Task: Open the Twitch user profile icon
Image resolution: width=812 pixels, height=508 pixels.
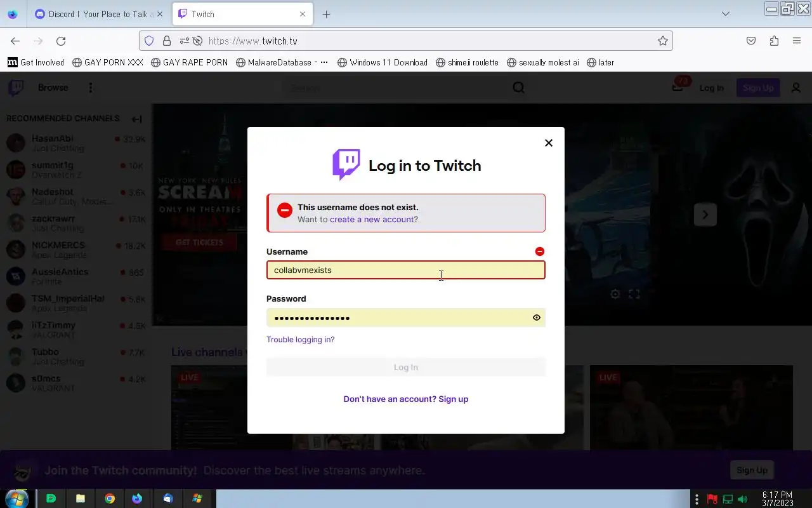Action: click(x=796, y=88)
